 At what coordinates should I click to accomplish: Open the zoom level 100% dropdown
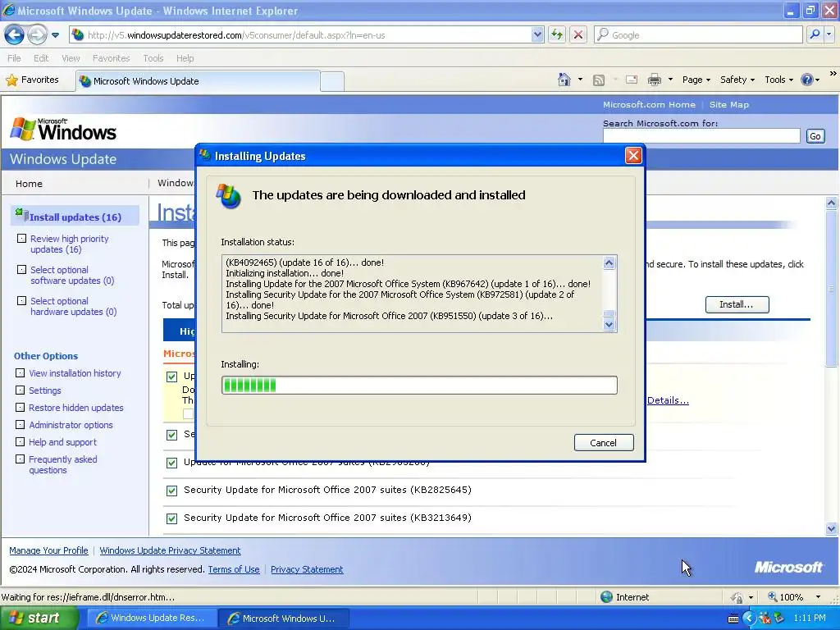pyautogui.click(x=818, y=597)
